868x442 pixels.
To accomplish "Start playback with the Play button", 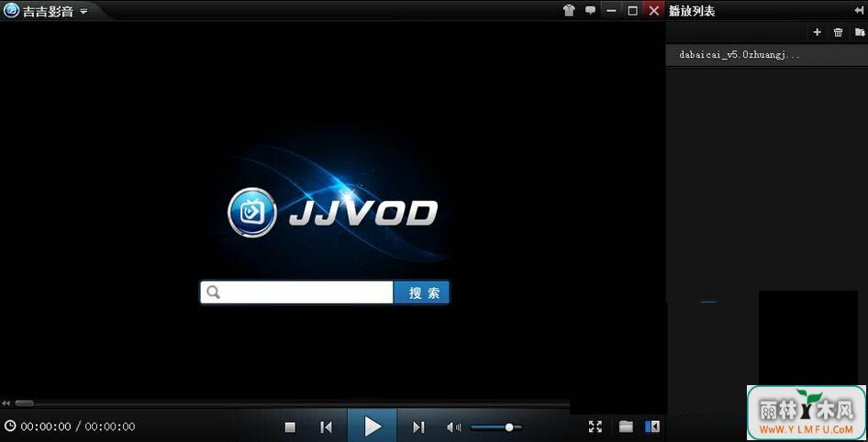I will (373, 426).
